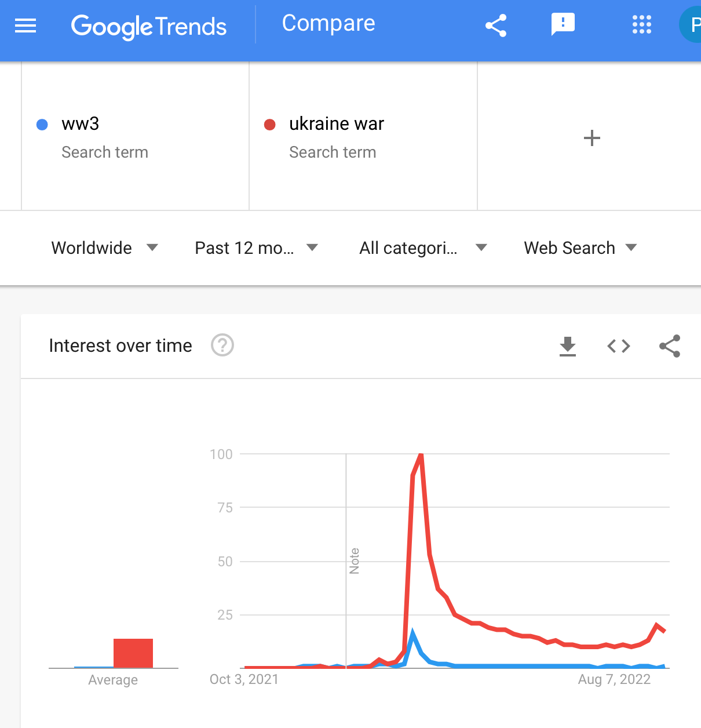Open the send feedback icon

563,25
